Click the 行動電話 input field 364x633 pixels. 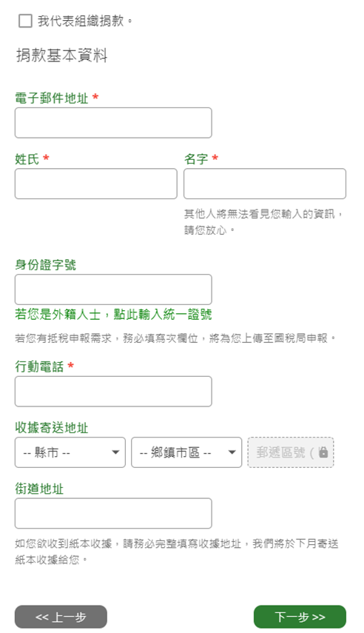(113, 391)
